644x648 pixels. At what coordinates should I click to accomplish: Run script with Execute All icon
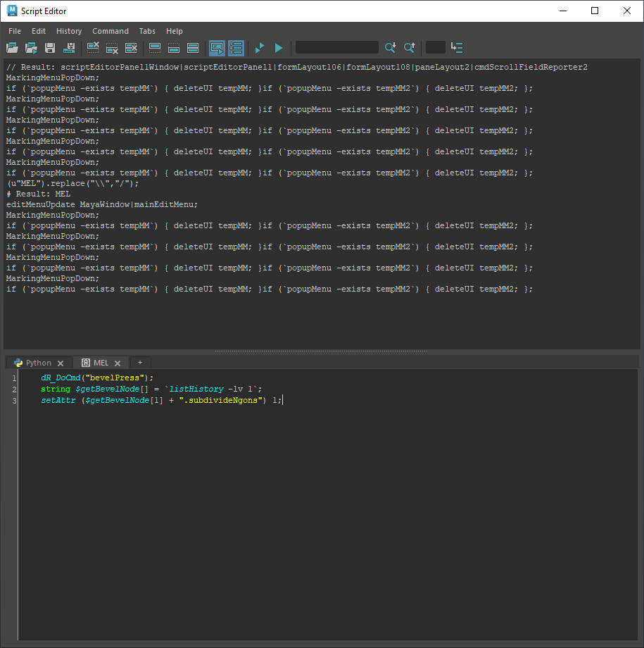click(260, 48)
